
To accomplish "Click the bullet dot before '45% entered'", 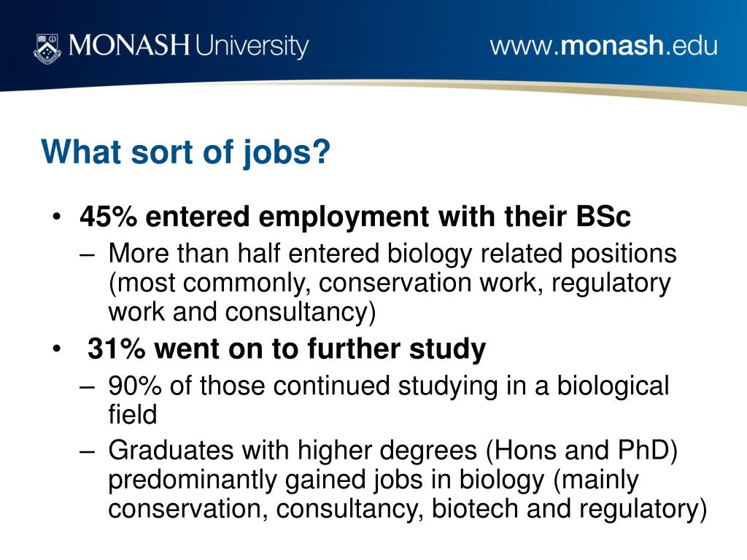I will pos(57,217).
